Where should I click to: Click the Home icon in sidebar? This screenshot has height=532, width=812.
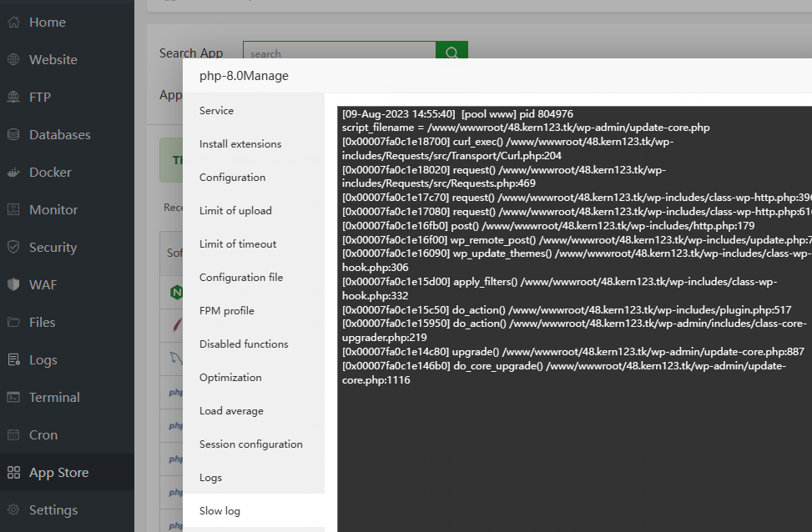click(x=13, y=23)
